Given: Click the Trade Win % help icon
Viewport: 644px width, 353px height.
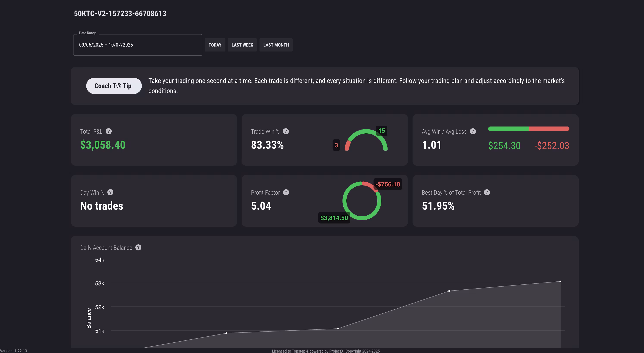Looking at the screenshot, I should coord(286,131).
